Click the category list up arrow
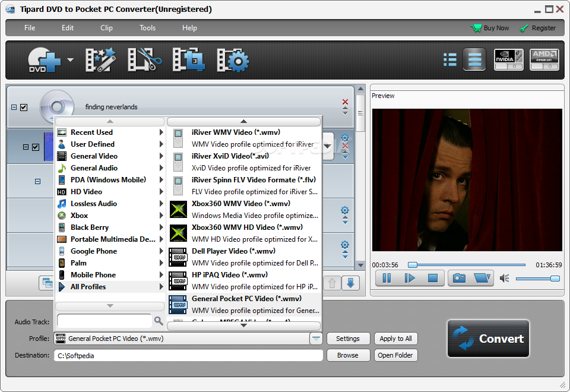This screenshot has height=392, width=570. 110,121
